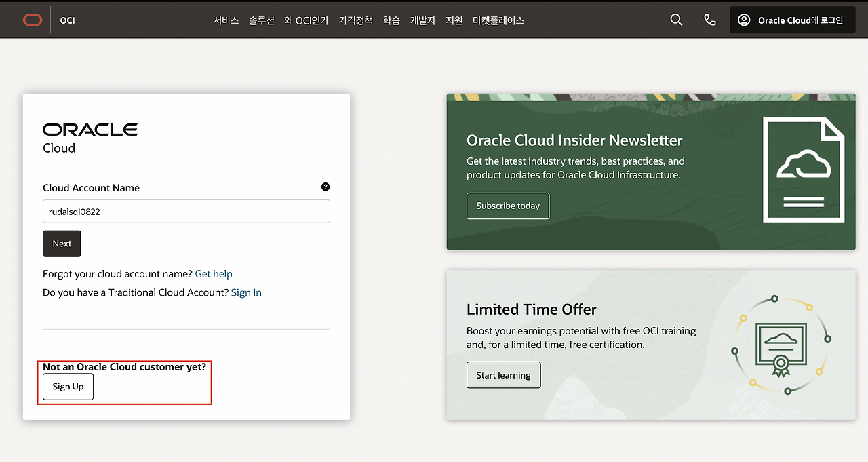Screen dimensions: 868x462
Task: Open the 서비스 menu
Action: [226, 20]
